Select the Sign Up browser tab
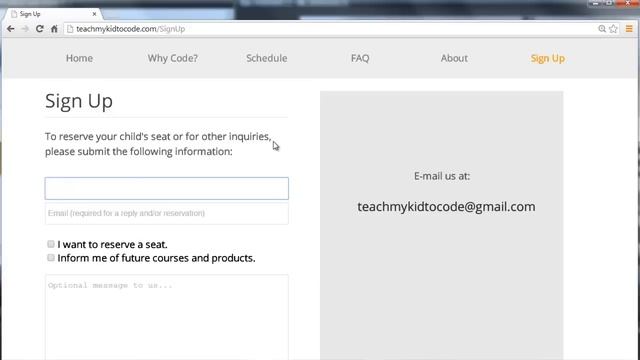Screen dimensions: 640x360 (52, 14)
